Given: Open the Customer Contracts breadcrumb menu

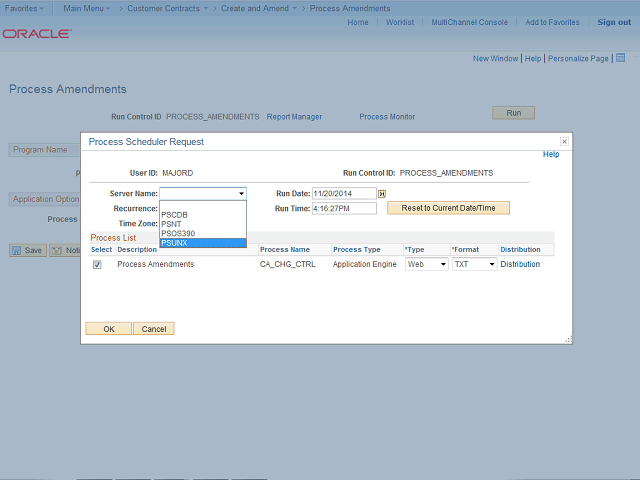Looking at the screenshot, I should [167, 8].
